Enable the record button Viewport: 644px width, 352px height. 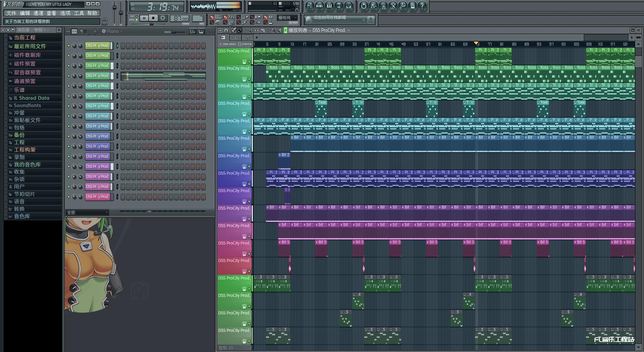point(163,18)
